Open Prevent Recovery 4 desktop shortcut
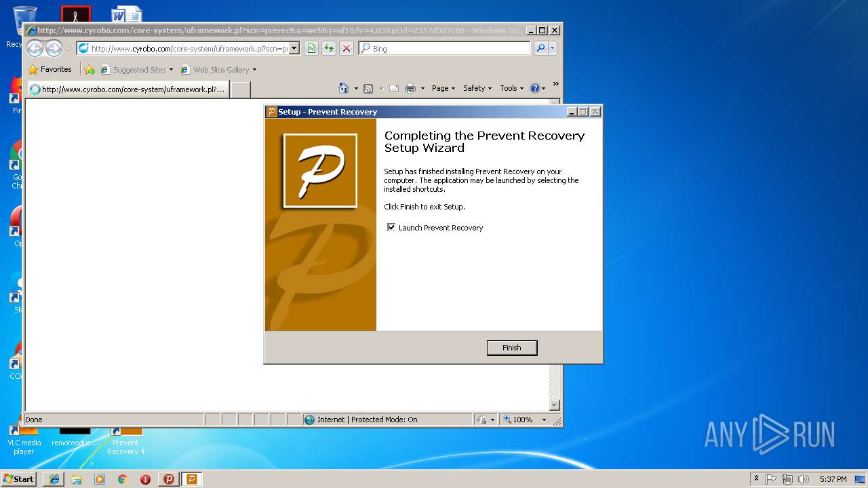 point(126,441)
